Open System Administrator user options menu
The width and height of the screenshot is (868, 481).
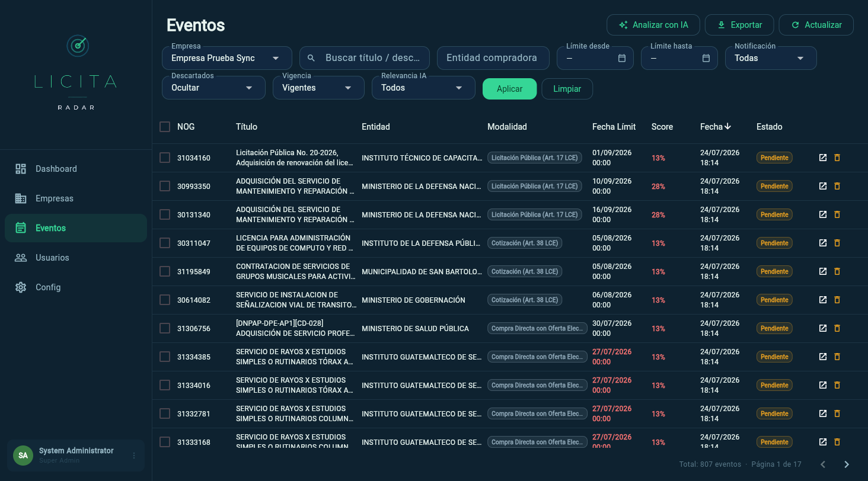[x=134, y=456]
